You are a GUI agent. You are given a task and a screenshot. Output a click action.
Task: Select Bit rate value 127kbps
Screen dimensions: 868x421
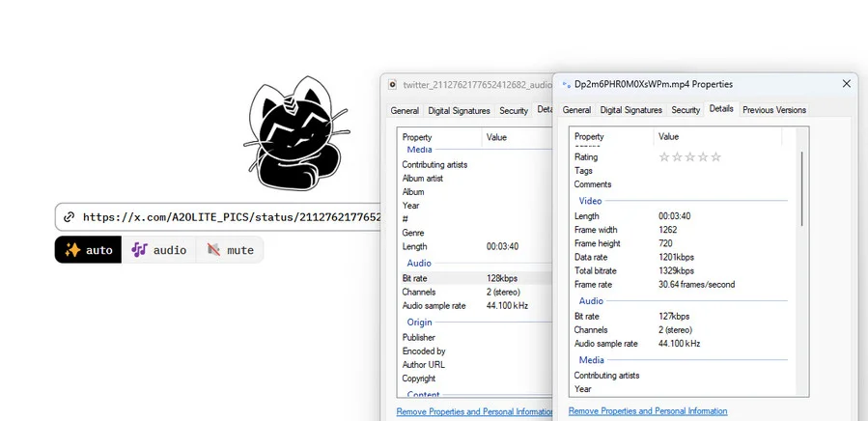click(674, 317)
